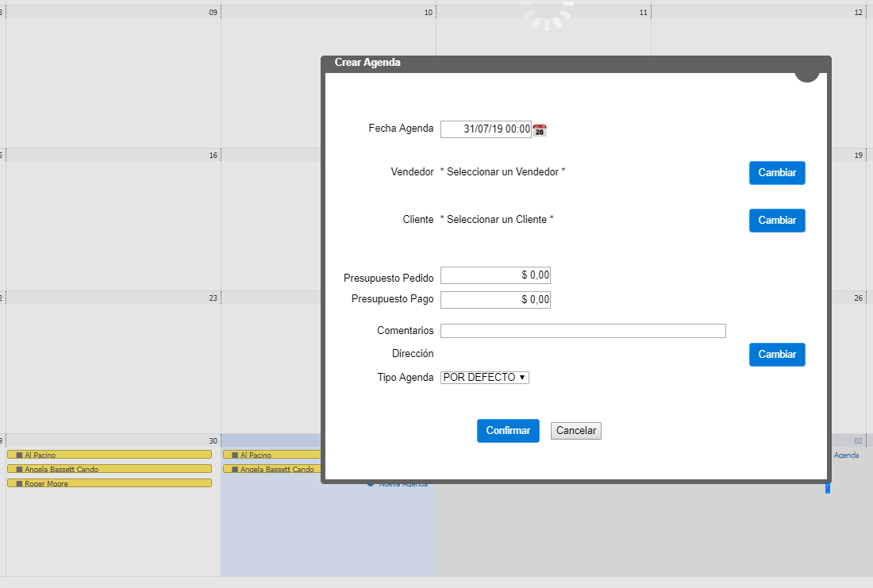Screen dimensions: 873x588
Task: Click Cambiar button for Cliente
Action: tap(777, 221)
